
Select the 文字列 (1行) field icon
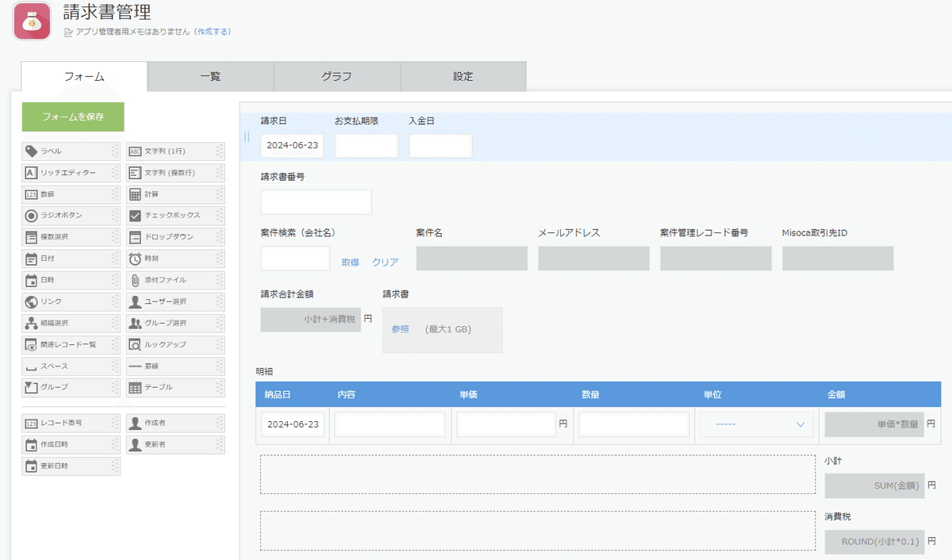tap(135, 151)
